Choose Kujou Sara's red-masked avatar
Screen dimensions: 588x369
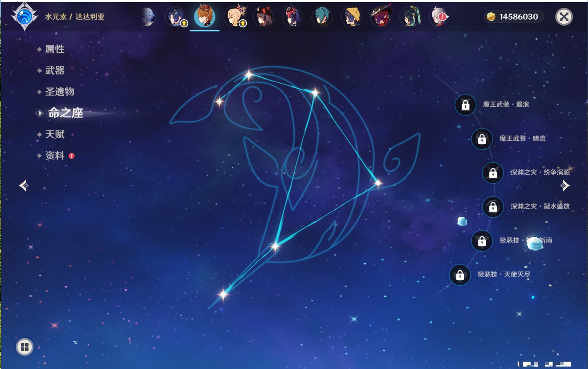[293, 17]
